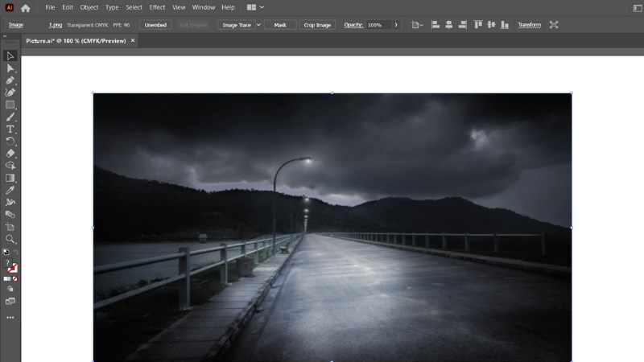The image size is (644, 362).
Task: Pick the Rectangle tool
Action: click(x=10, y=105)
